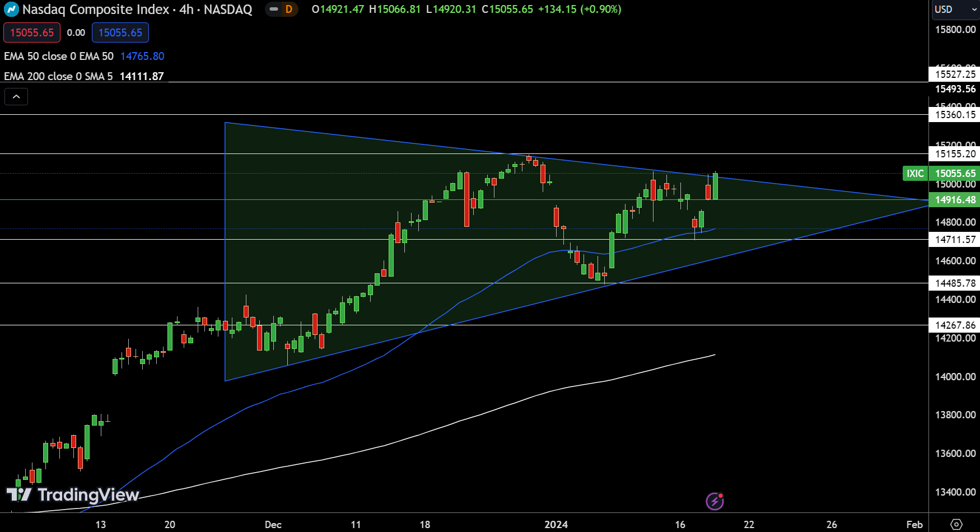The image size is (980, 532).
Task: Click the green 14916.48 price level label
Action: pyautogui.click(x=954, y=200)
